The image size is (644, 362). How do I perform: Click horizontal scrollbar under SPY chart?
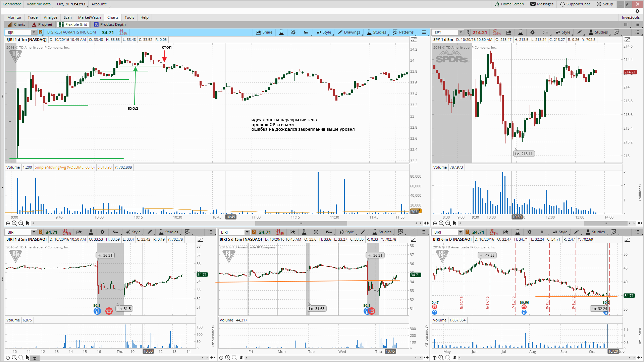tap(606, 223)
